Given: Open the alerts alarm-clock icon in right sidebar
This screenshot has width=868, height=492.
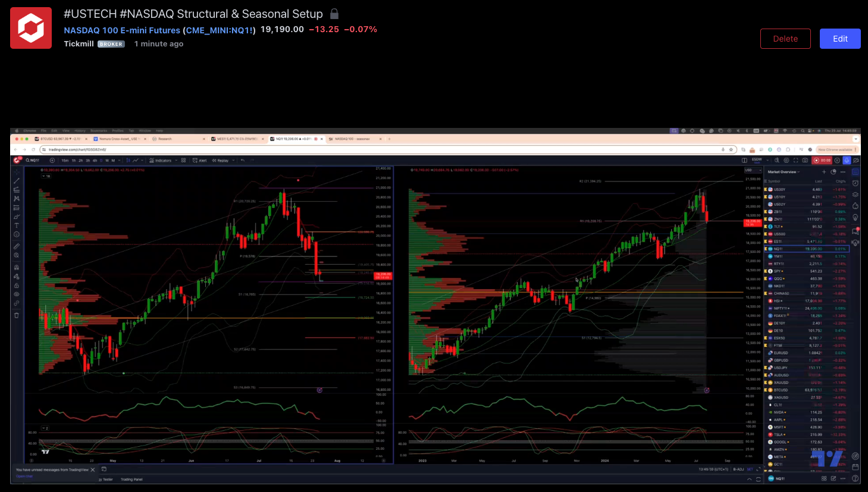Looking at the screenshot, I should [x=856, y=183].
